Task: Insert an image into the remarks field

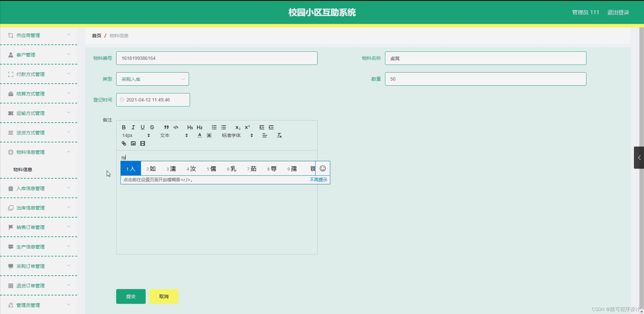Action: click(x=133, y=143)
